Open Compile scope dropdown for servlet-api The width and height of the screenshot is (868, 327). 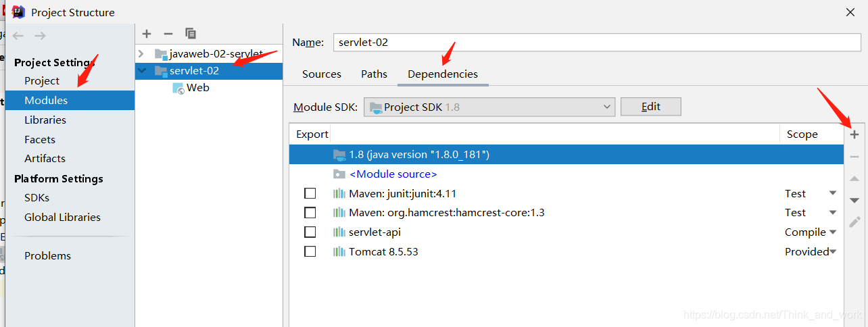coord(833,232)
